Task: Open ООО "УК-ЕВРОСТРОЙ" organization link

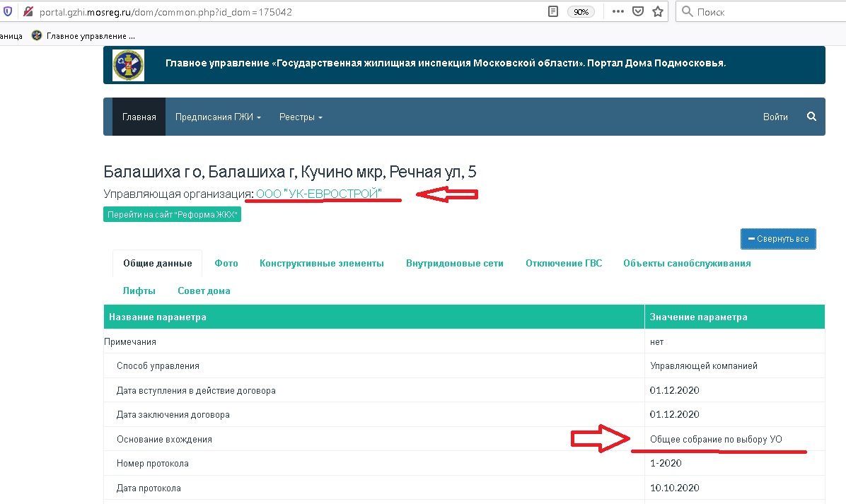Action: click(x=319, y=194)
